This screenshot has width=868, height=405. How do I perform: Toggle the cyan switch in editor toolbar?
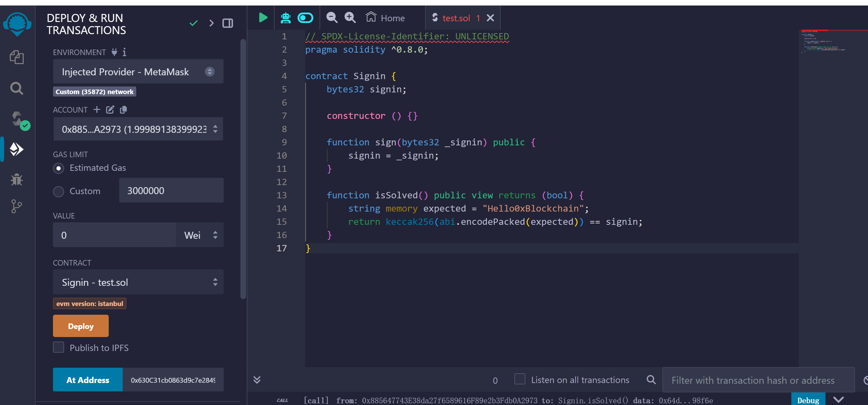click(x=306, y=18)
